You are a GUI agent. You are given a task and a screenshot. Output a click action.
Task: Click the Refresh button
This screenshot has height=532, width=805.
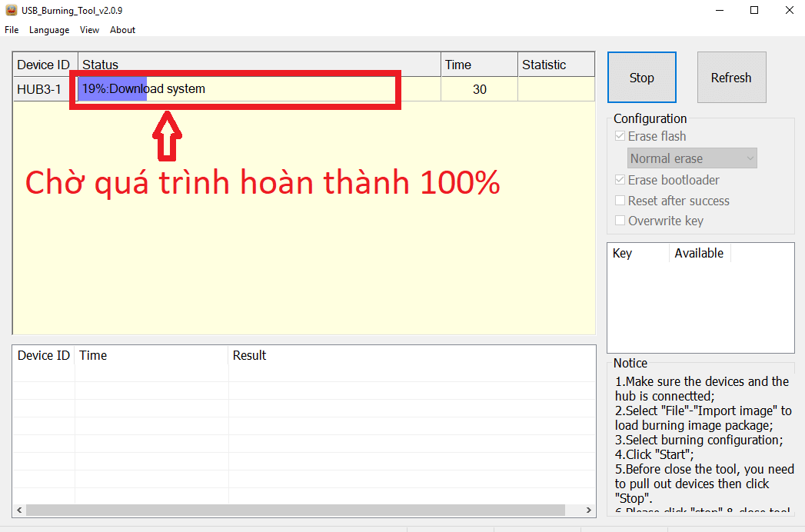(x=732, y=78)
